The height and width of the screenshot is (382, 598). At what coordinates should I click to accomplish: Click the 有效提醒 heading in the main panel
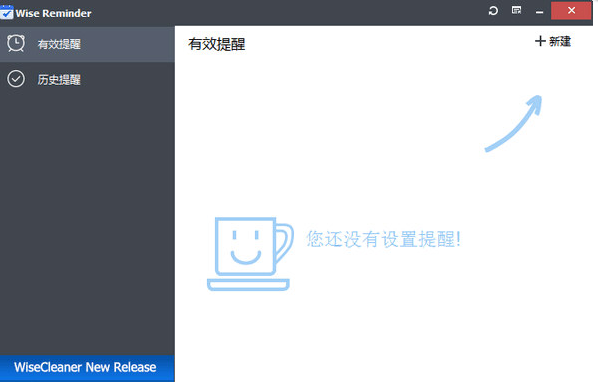[x=217, y=44]
